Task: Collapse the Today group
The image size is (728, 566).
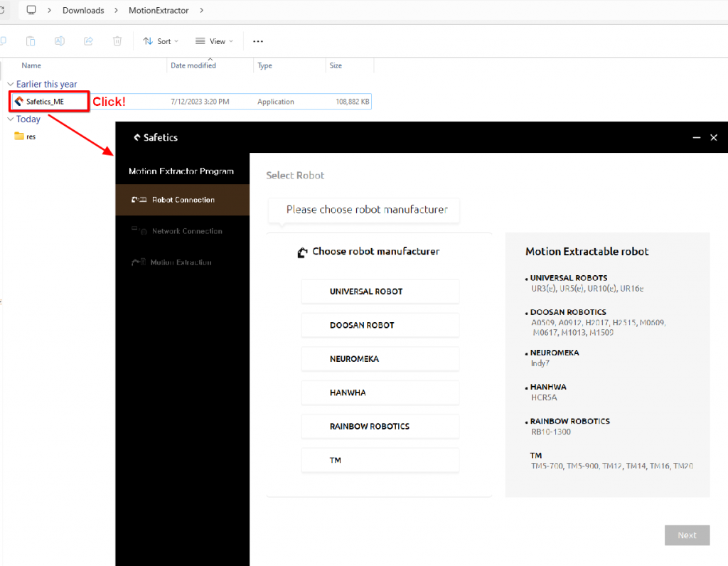Action: click(10, 119)
